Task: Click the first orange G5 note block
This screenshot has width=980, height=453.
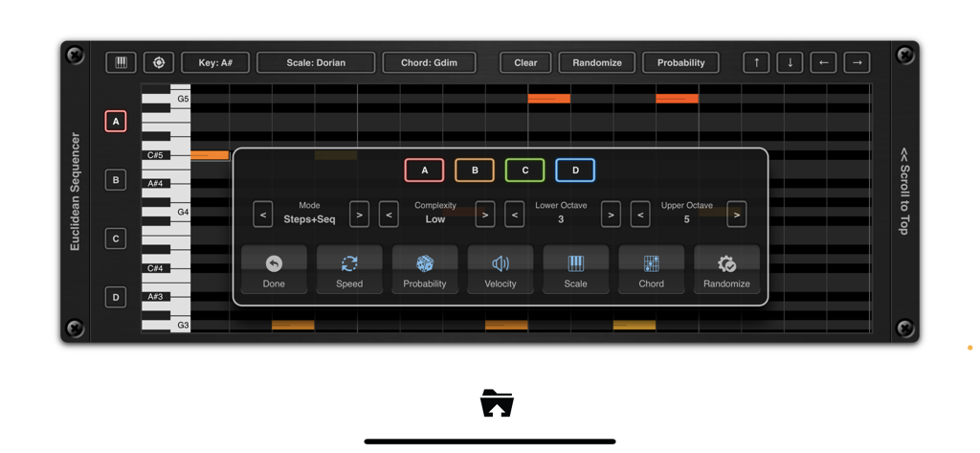Action: [x=548, y=99]
